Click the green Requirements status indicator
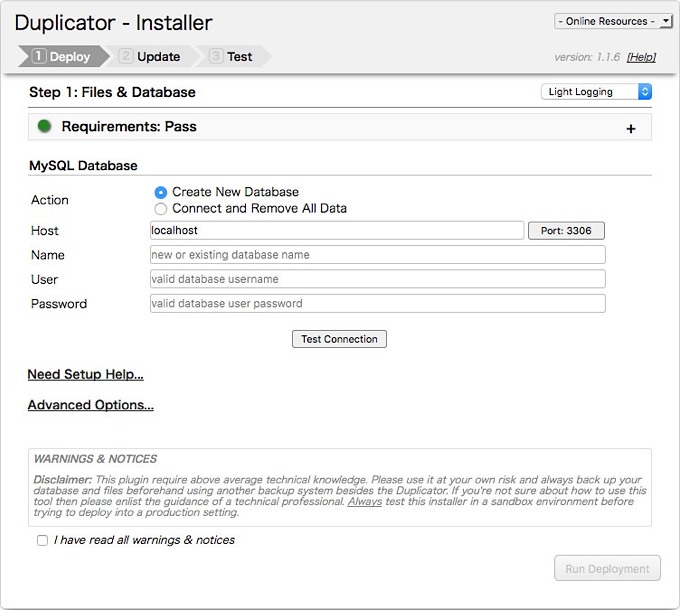The width and height of the screenshot is (680, 610). tap(44, 127)
